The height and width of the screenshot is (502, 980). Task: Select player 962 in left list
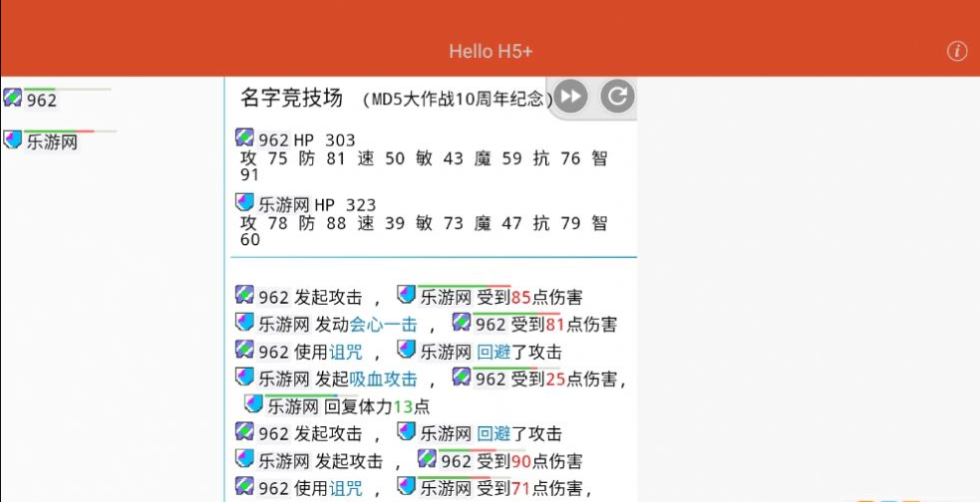tap(41, 100)
